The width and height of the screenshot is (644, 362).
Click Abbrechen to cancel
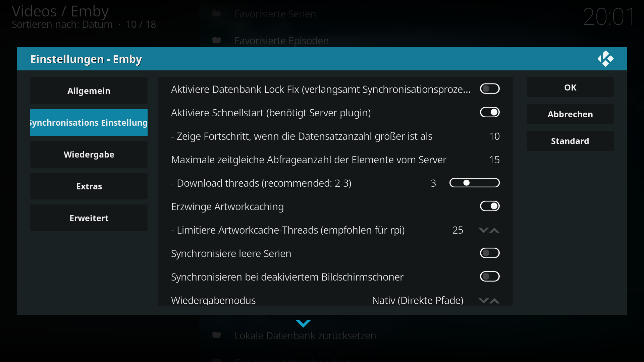(x=570, y=114)
